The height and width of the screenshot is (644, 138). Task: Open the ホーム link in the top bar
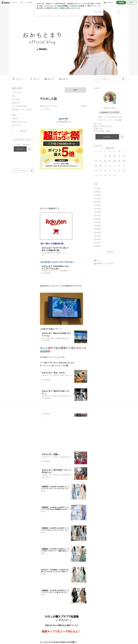coord(15,2)
